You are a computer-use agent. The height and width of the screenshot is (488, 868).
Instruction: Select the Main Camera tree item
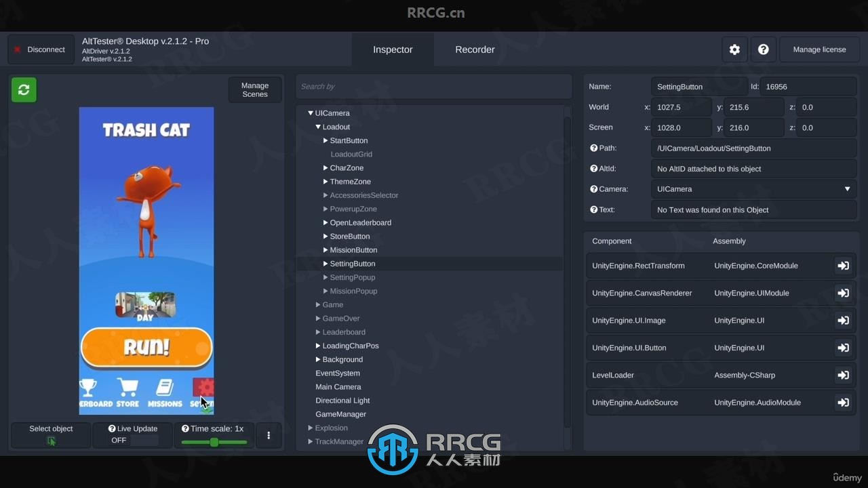[338, 387]
